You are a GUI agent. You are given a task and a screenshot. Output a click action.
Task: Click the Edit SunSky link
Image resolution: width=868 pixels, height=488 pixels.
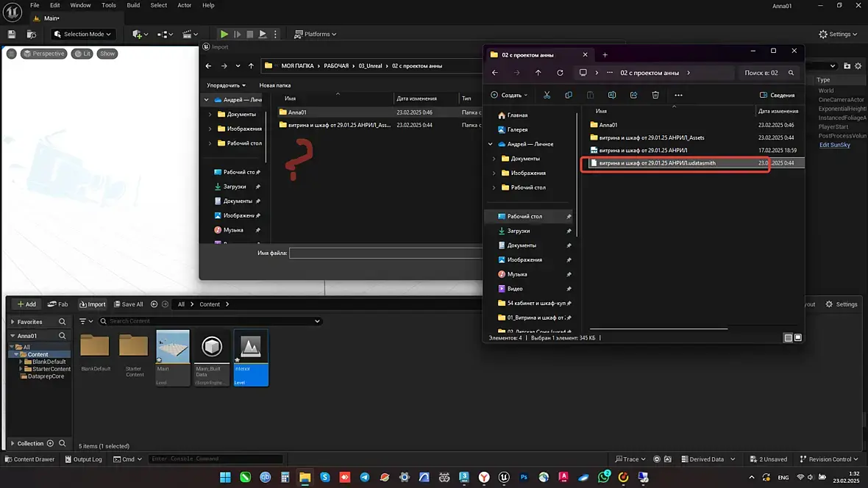pos(834,145)
